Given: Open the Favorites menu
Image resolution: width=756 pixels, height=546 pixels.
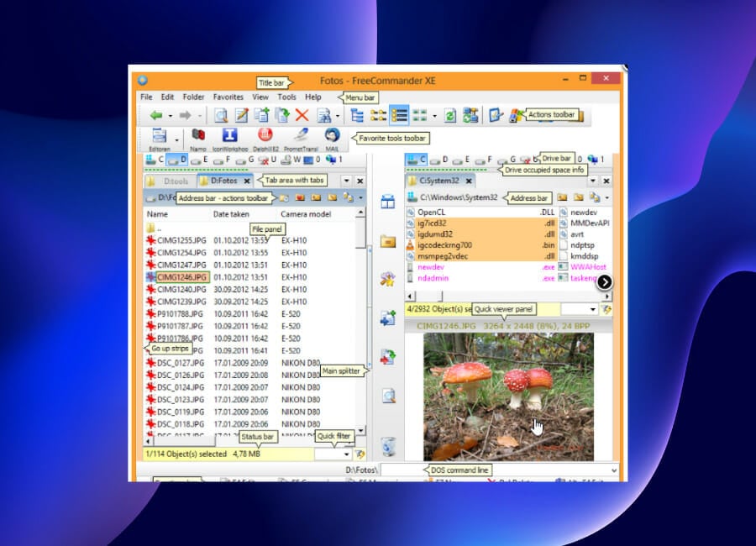Looking at the screenshot, I should (228, 97).
